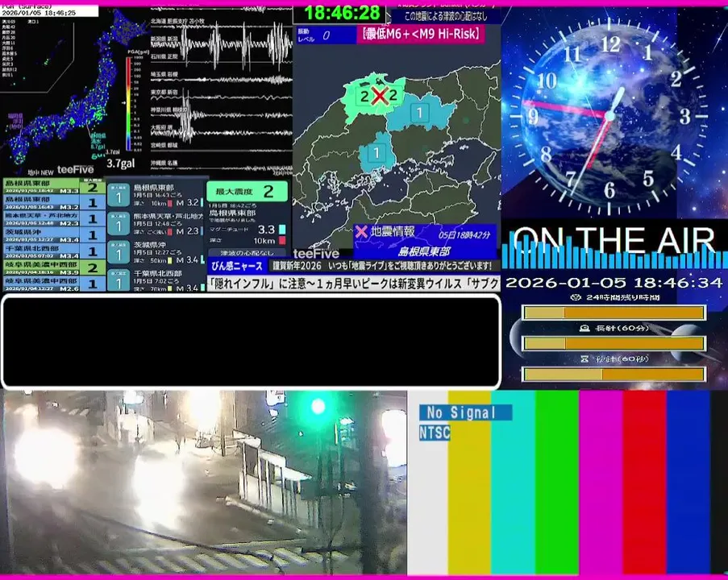Image resolution: width=728 pixels, height=580 pixels.
Task: Click the 秒針(60秒) progress bar
Action: pos(614,374)
